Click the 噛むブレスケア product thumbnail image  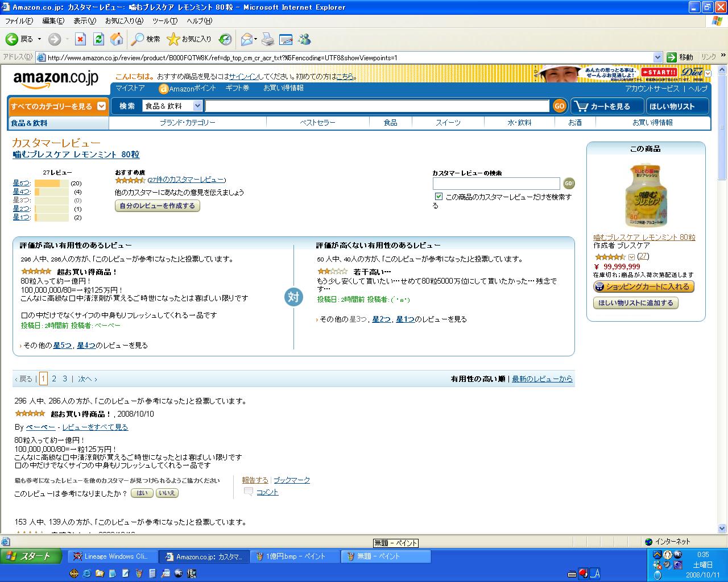click(x=646, y=196)
